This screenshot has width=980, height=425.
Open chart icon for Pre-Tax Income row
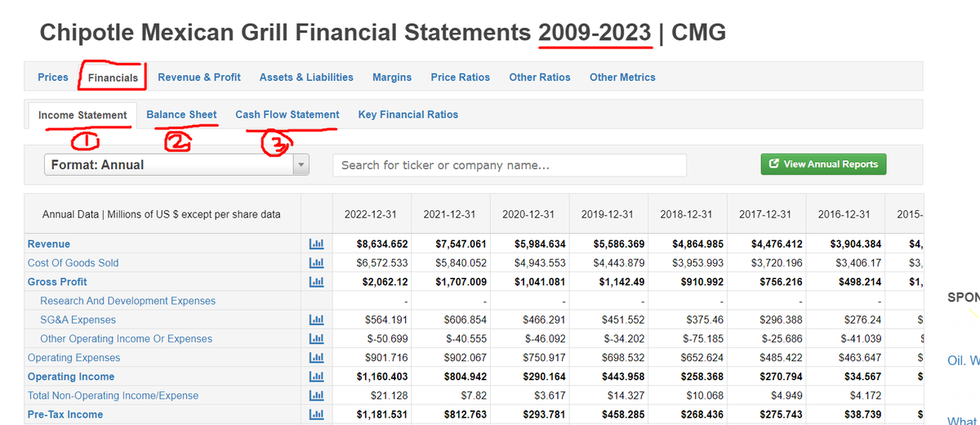317,414
